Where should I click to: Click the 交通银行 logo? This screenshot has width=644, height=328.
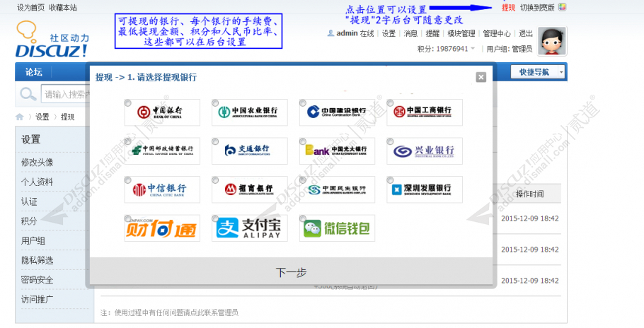point(250,151)
